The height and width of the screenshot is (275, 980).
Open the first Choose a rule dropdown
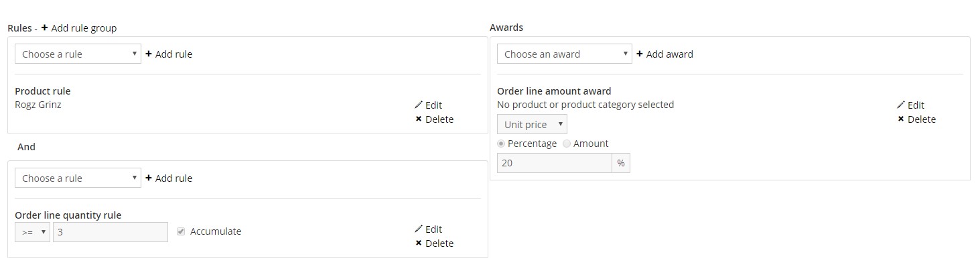coord(78,54)
